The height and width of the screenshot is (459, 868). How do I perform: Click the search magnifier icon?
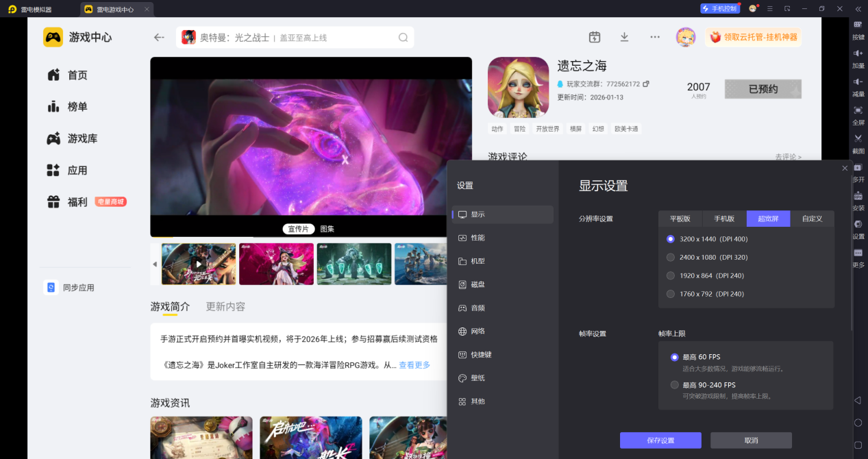pos(404,38)
